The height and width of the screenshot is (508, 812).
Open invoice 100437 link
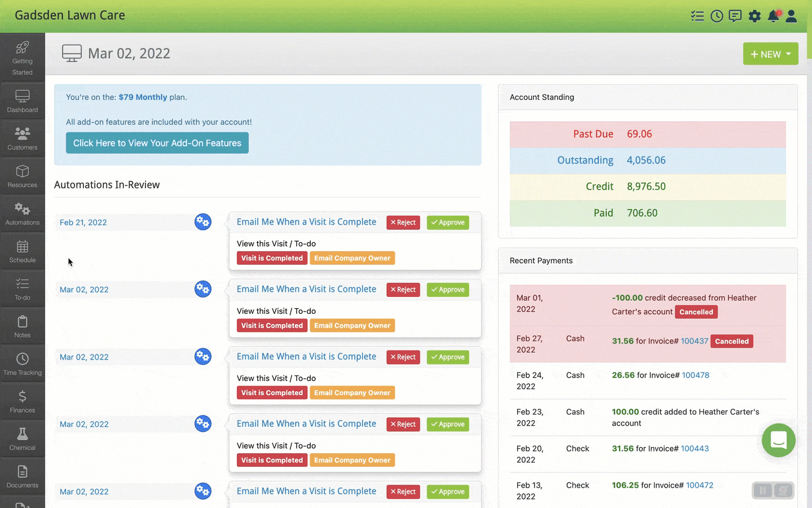694,341
